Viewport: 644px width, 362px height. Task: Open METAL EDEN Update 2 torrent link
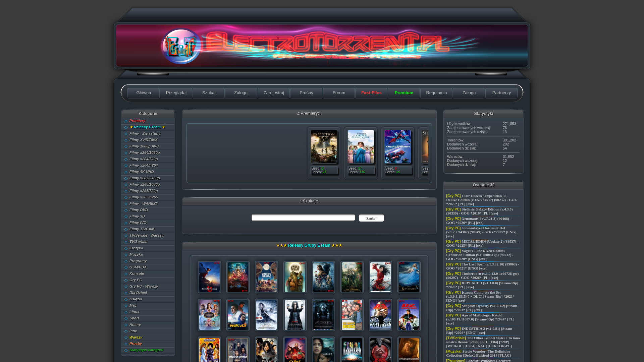pyautogui.click(x=482, y=243)
